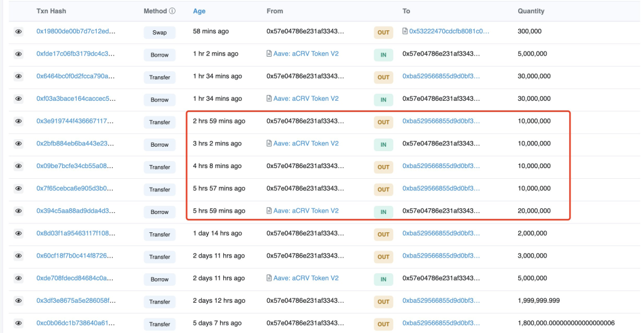Select the "58 mins ago" age cell
The image size is (644, 333).
[211, 31]
